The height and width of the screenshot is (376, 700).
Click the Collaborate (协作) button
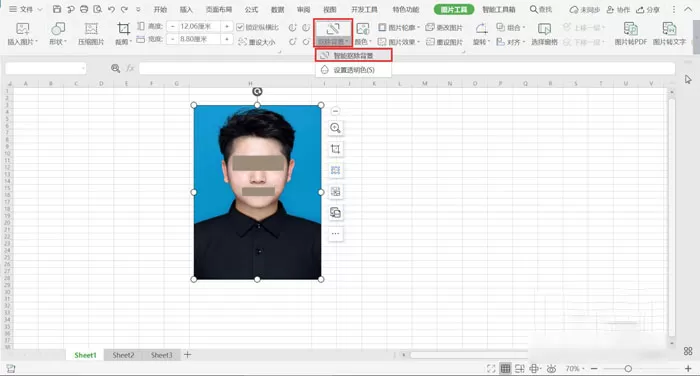click(618, 9)
